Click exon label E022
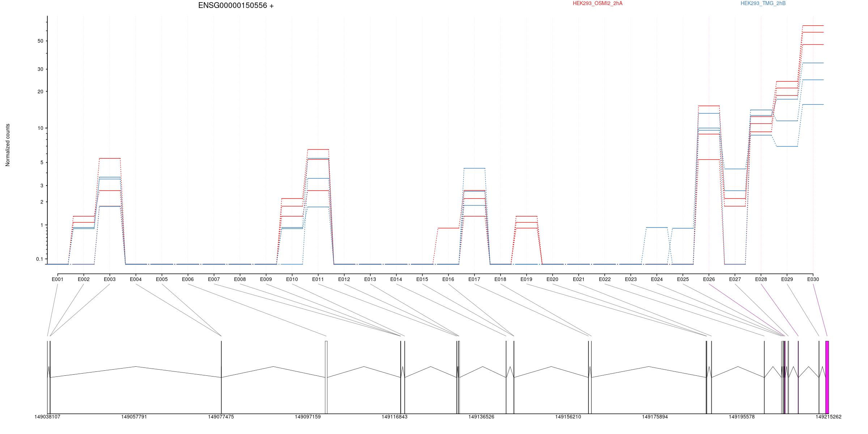This screenshot has height=434, width=868. tap(605, 279)
